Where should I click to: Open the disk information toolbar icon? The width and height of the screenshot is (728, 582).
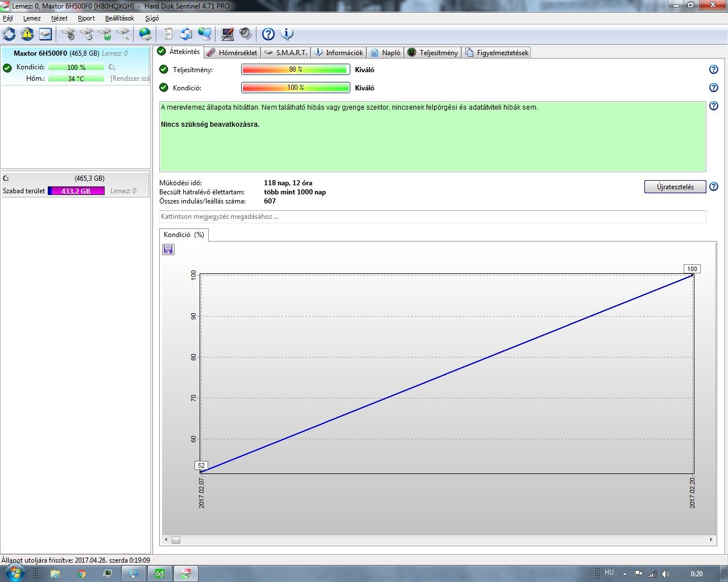pos(45,34)
